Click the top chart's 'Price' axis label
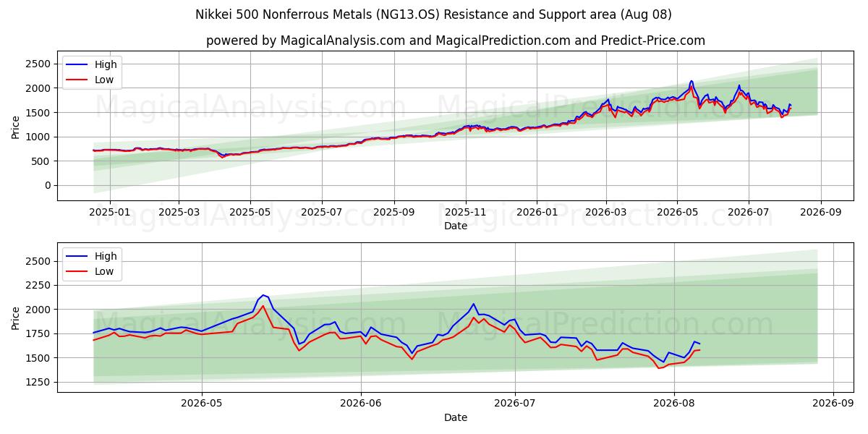This screenshot has height=434, width=868. [16, 127]
